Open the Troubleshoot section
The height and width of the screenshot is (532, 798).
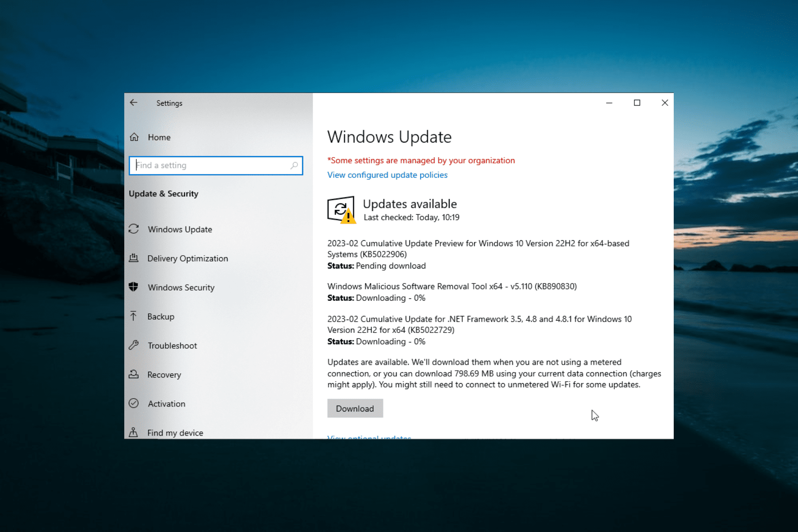click(172, 346)
